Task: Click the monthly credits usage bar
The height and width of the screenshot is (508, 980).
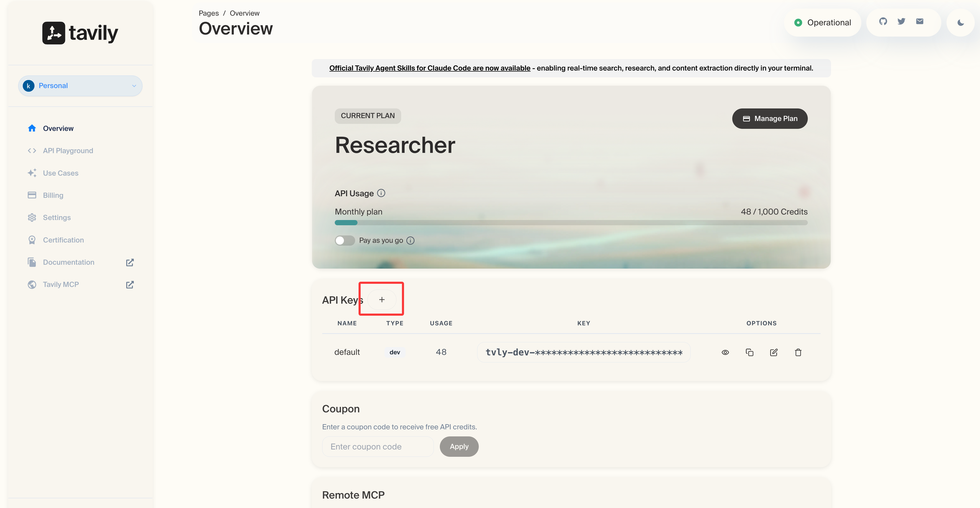Action: point(571,223)
